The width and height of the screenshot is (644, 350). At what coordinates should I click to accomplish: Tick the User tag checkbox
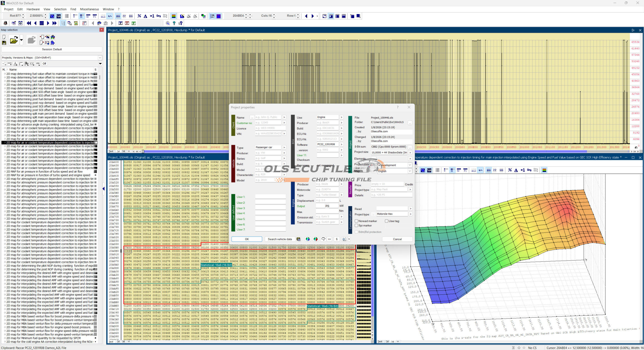coord(387,221)
